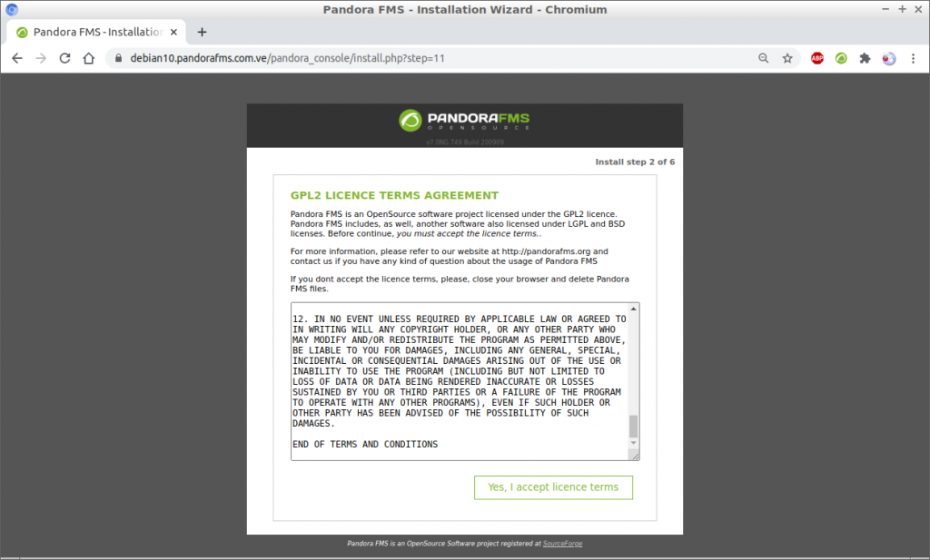Focus the address bar URL
This screenshot has width=930, height=560.
coord(287,58)
